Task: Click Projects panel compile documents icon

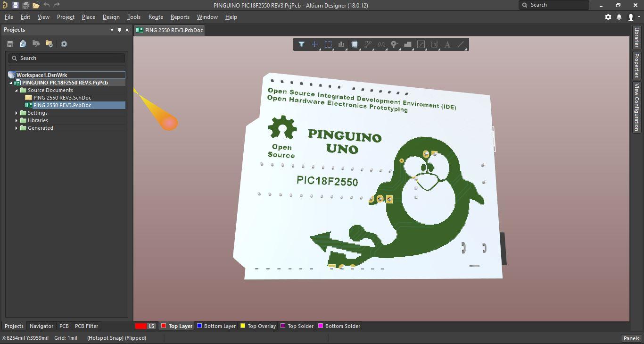Action: (23, 44)
